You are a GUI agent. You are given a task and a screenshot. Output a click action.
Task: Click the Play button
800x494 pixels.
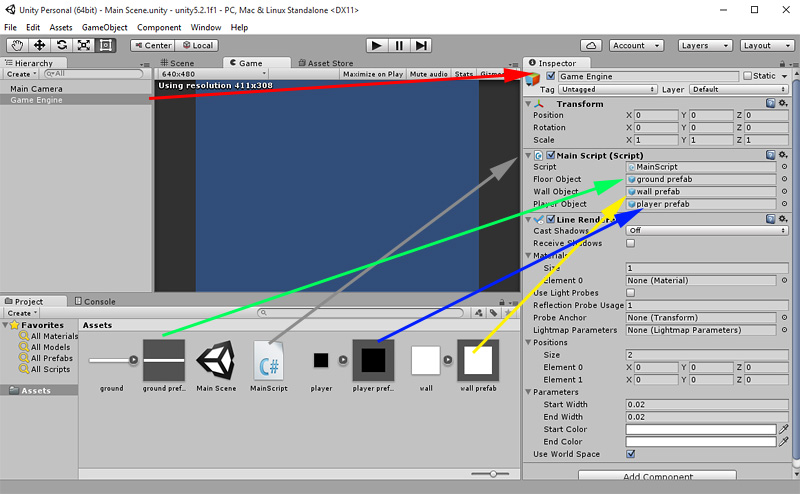(x=377, y=45)
